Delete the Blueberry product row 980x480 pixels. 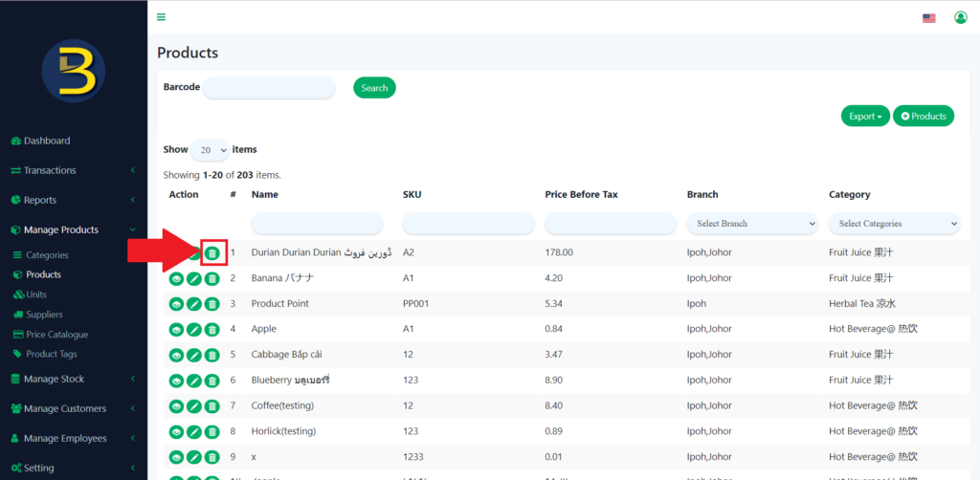coord(212,381)
